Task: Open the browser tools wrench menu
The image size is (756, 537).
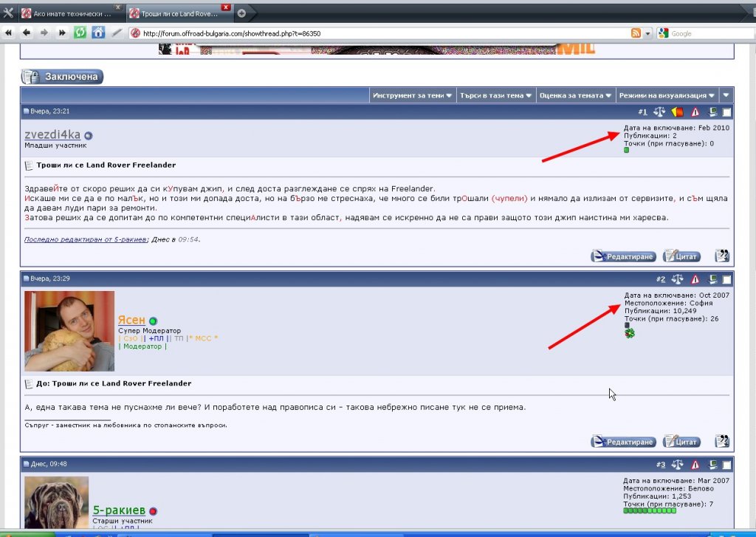Action: [x=8, y=13]
